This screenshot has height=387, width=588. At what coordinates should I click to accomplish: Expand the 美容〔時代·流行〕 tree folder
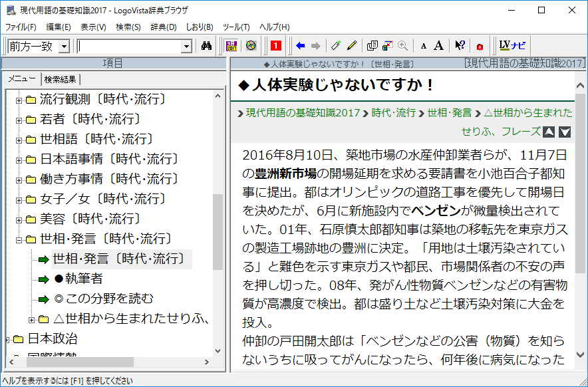(19, 219)
